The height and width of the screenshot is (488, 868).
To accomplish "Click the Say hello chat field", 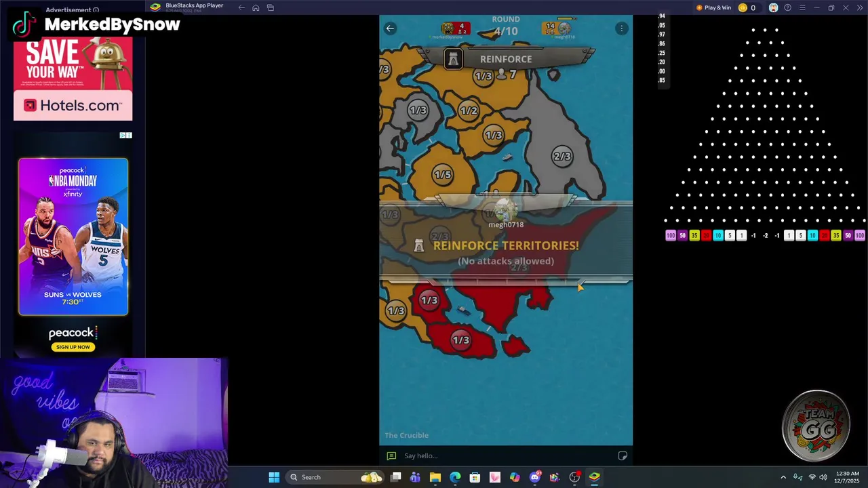I will (505, 456).
